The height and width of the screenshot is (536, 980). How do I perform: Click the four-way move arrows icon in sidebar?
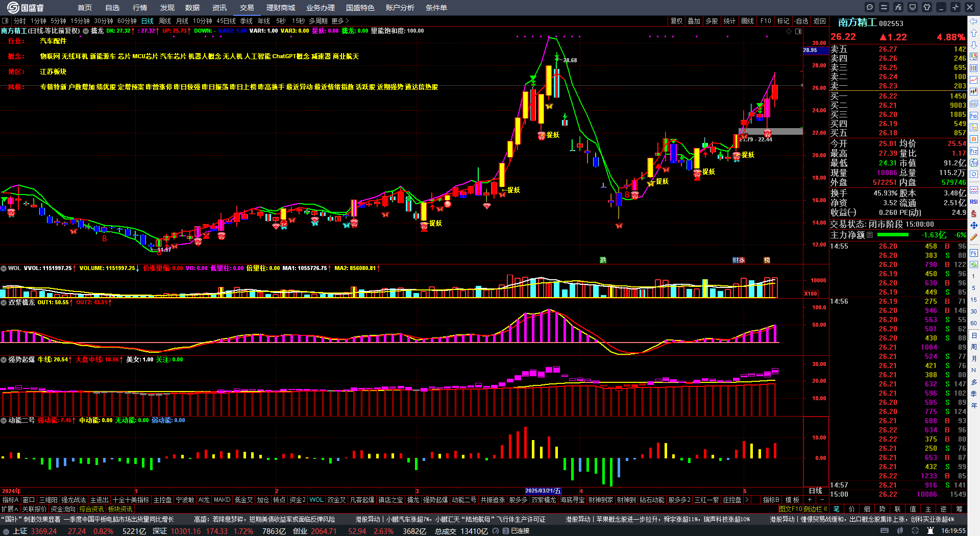pos(974,225)
